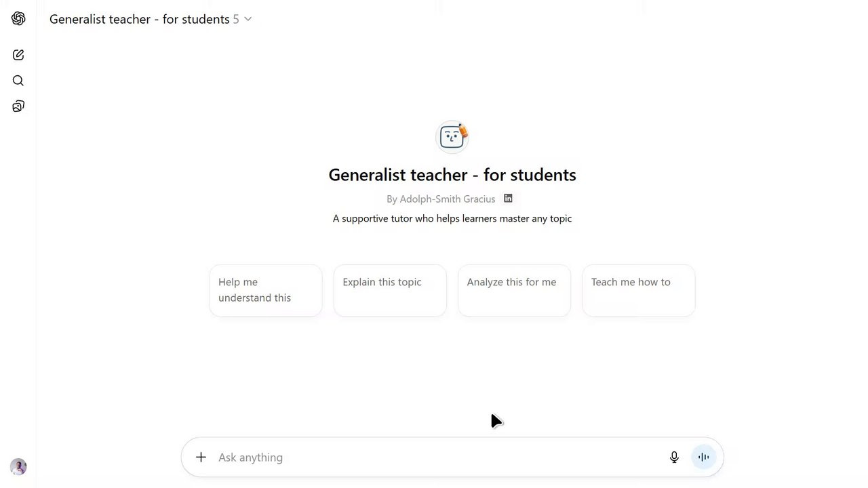Open the user profile avatar menu

tap(18, 467)
